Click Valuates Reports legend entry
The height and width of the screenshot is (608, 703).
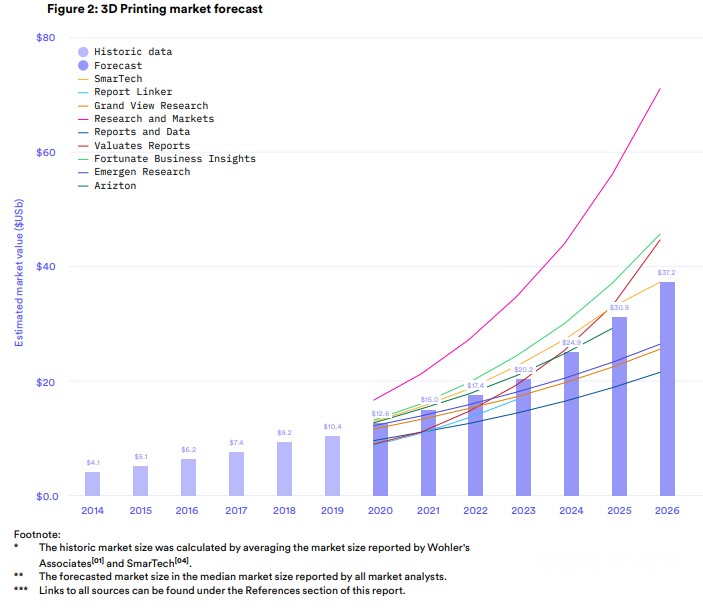pos(141,145)
